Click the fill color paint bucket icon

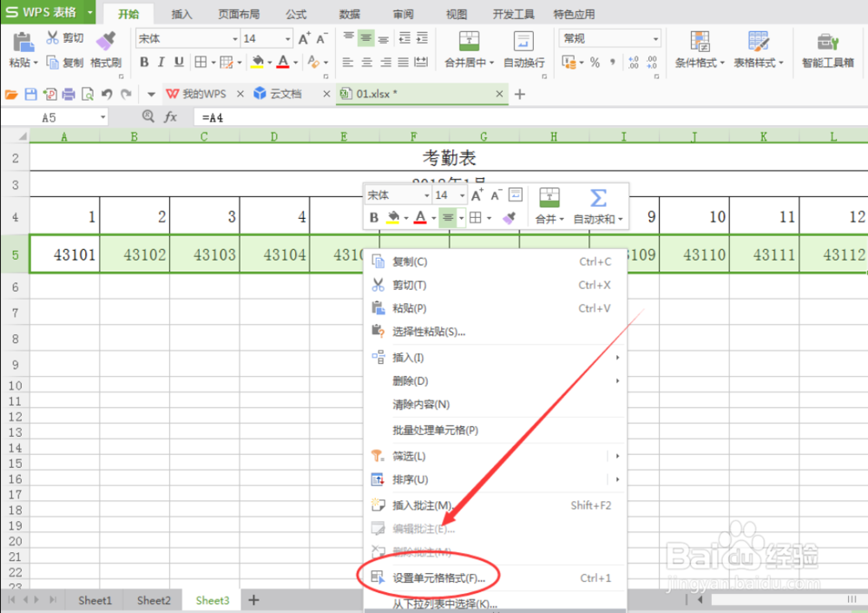tap(257, 63)
